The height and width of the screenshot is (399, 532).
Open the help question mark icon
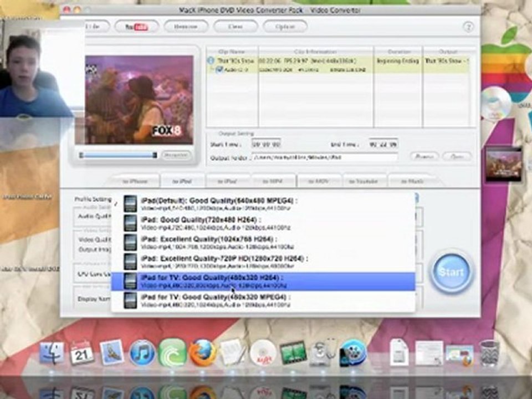click(x=468, y=27)
